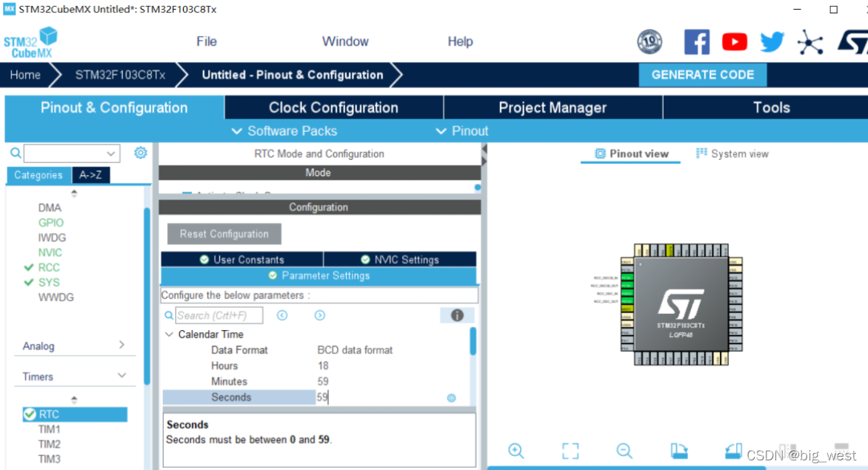Switch to the Clock Configuration tab

[334, 107]
